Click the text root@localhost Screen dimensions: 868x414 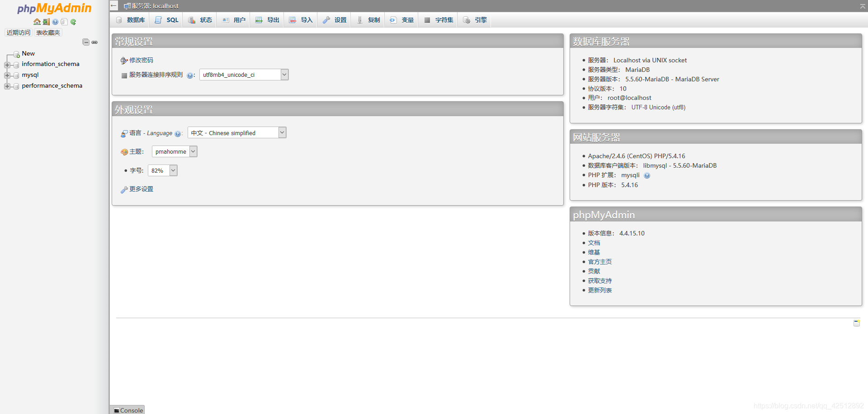coord(629,98)
